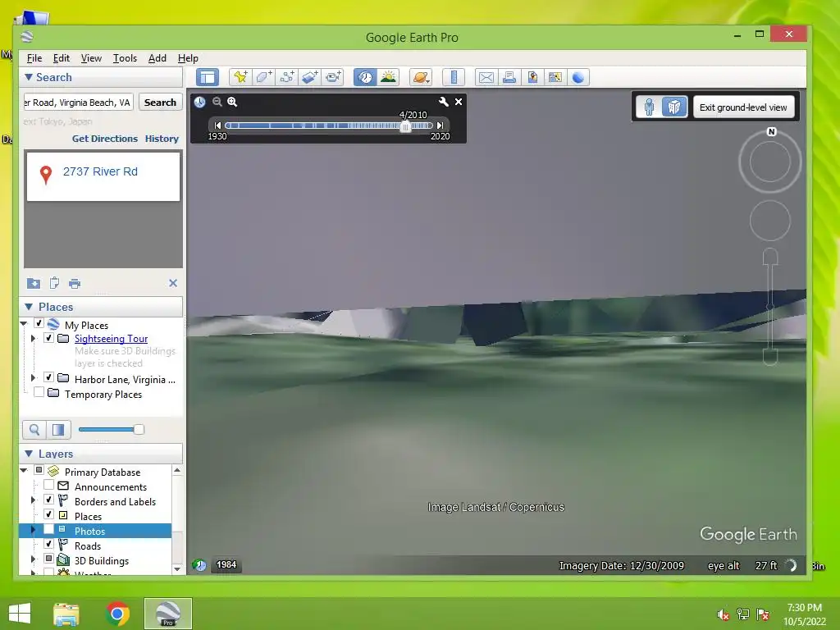Click the Save Image toolbar icon
840x630 pixels.
532,77
